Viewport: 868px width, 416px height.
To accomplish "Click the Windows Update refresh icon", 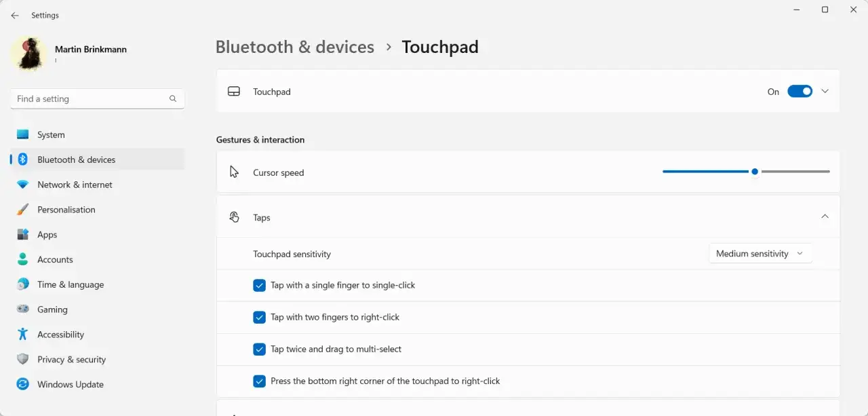I will pos(23,384).
